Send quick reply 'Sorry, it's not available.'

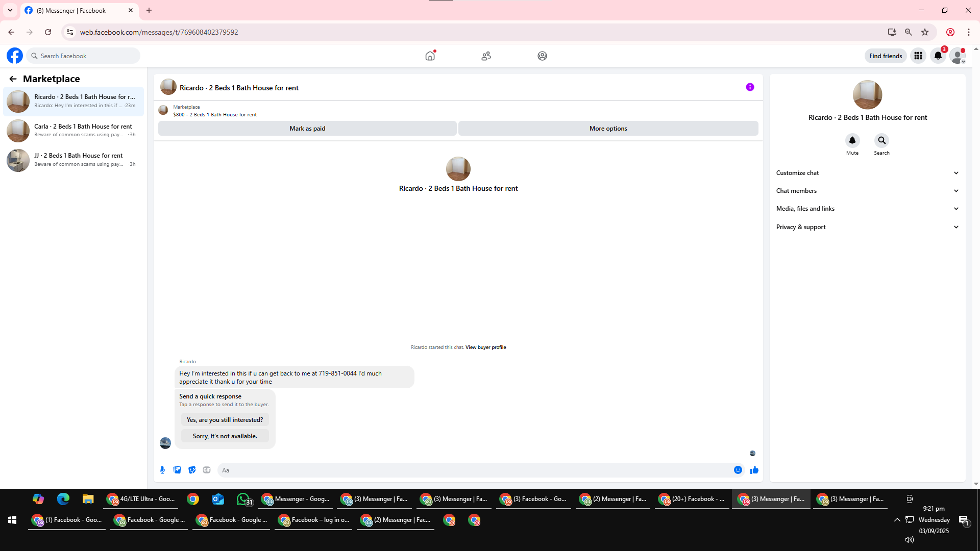click(225, 436)
